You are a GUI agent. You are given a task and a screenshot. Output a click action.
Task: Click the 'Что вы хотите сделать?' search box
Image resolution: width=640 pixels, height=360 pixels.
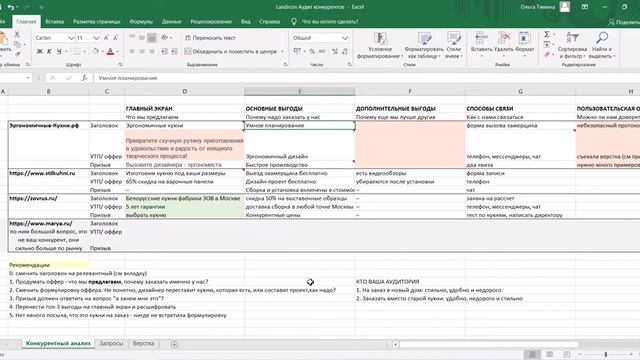point(330,22)
